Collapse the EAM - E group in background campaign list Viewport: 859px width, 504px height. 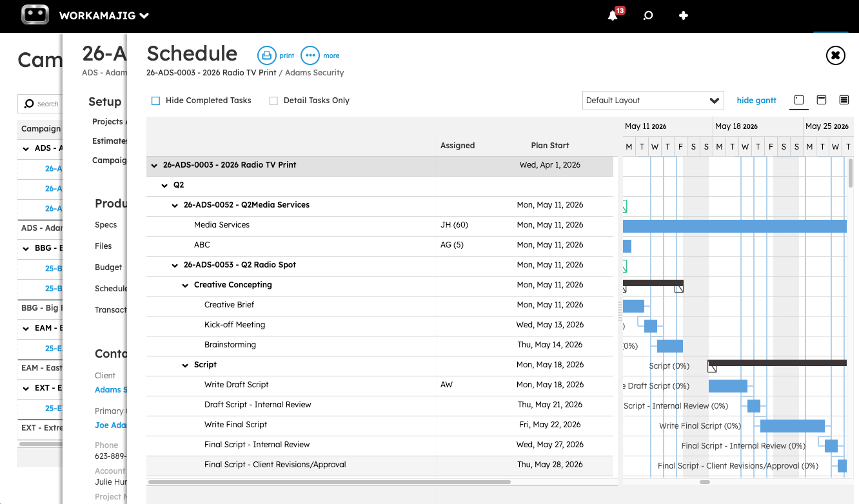(26, 329)
